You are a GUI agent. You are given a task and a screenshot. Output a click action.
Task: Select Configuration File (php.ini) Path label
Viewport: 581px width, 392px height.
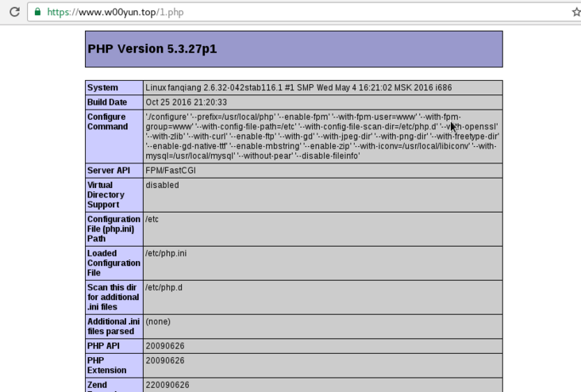pos(114,229)
